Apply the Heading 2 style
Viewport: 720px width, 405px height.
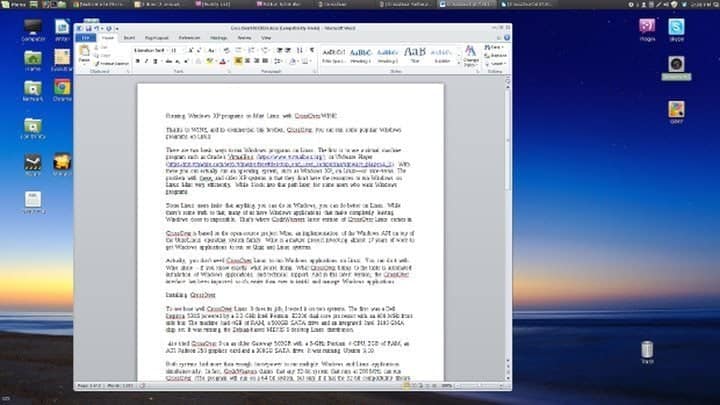388,55
